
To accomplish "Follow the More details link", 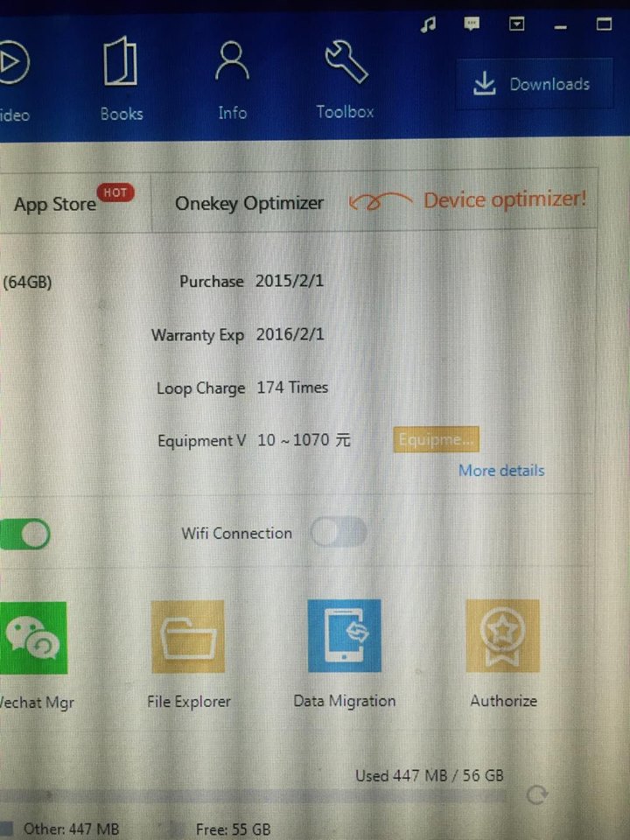I will point(501,471).
